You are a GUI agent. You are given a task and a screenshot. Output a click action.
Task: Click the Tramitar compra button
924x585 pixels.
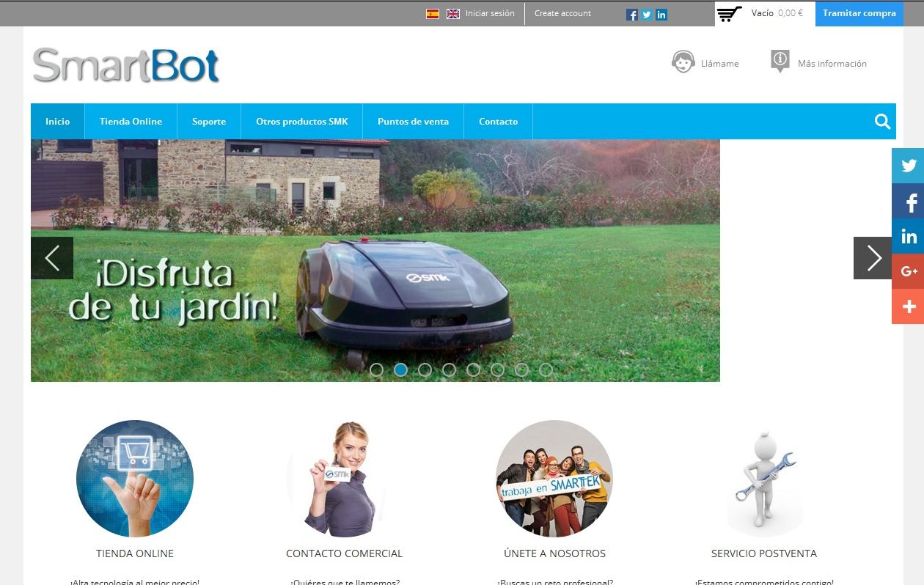[x=859, y=13]
